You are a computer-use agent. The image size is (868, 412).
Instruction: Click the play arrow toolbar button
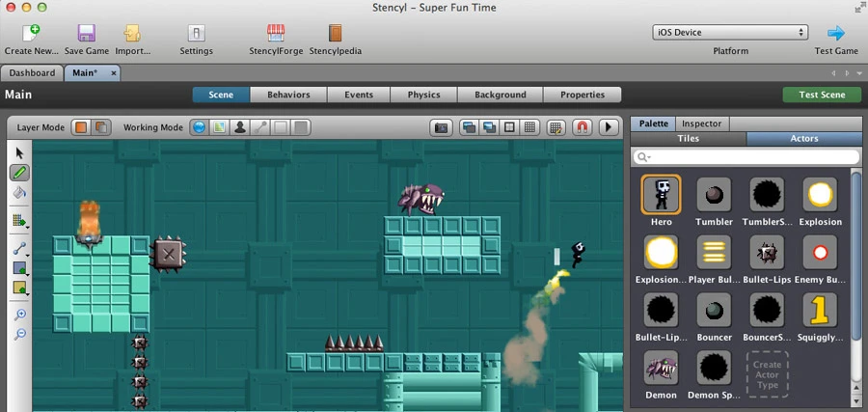point(609,127)
